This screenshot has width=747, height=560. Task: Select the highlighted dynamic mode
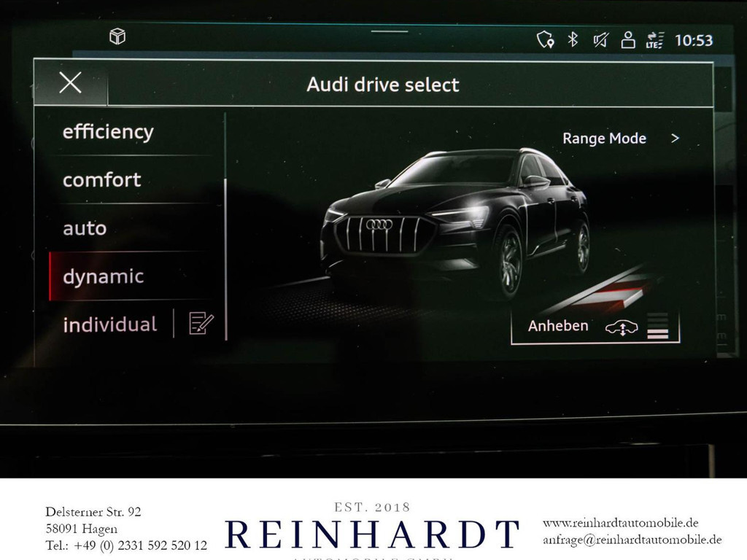click(104, 276)
